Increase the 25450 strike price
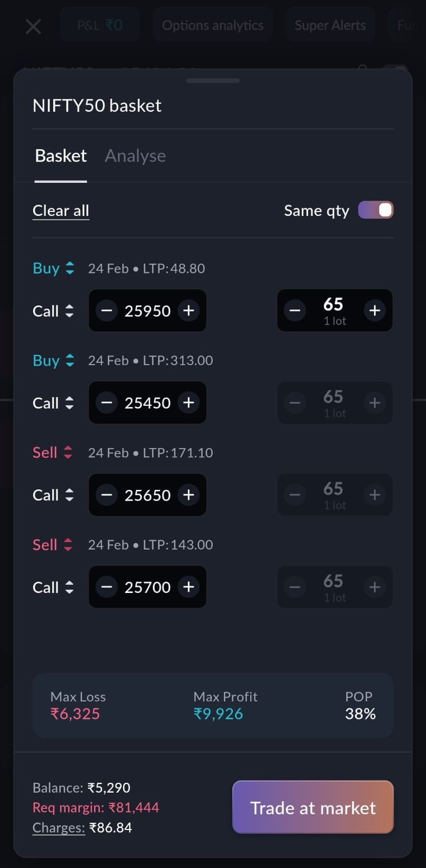Screen dimensions: 426x868 coord(189,403)
